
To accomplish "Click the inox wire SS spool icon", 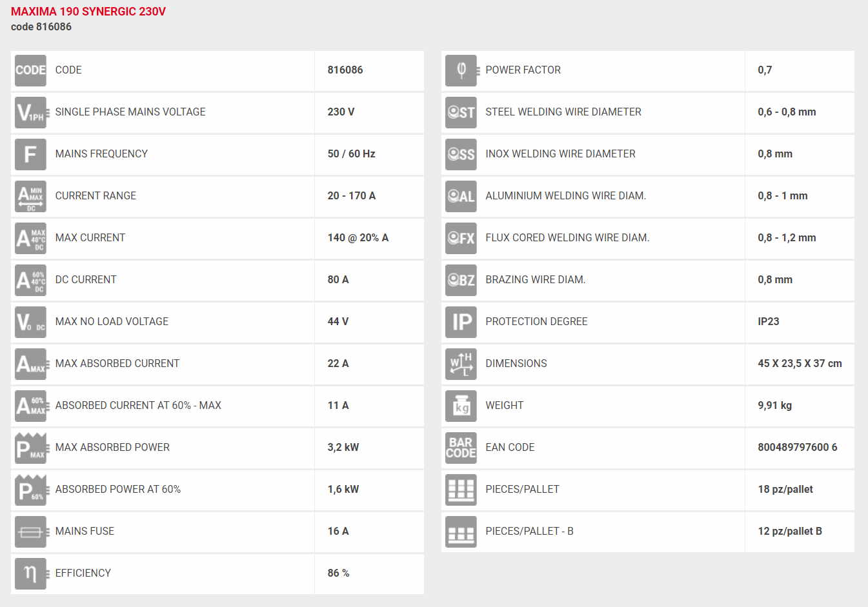I will pyautogui.click(x=461, y=154).
